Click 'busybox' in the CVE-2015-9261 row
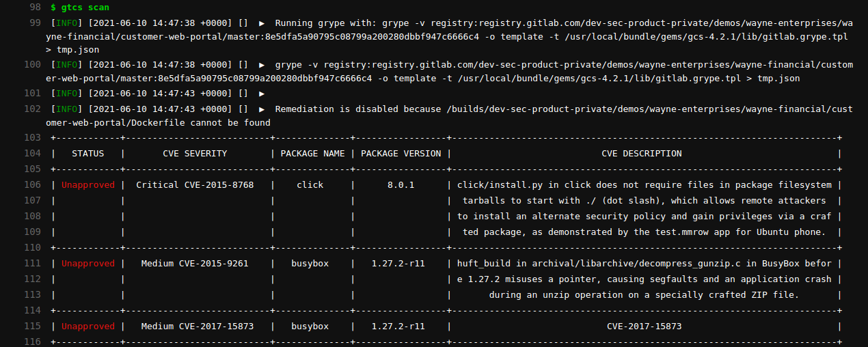 (310, 264)
